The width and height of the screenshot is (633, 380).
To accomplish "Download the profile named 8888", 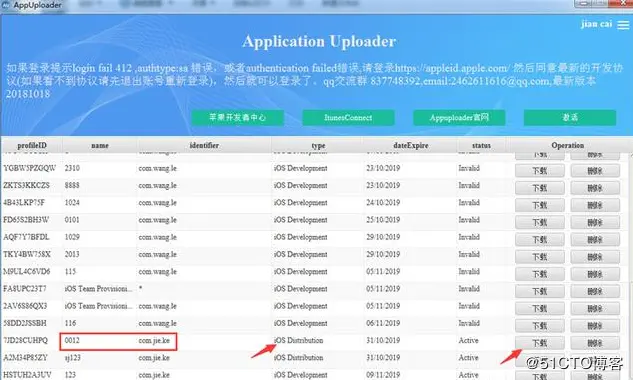I will (540, 188).
